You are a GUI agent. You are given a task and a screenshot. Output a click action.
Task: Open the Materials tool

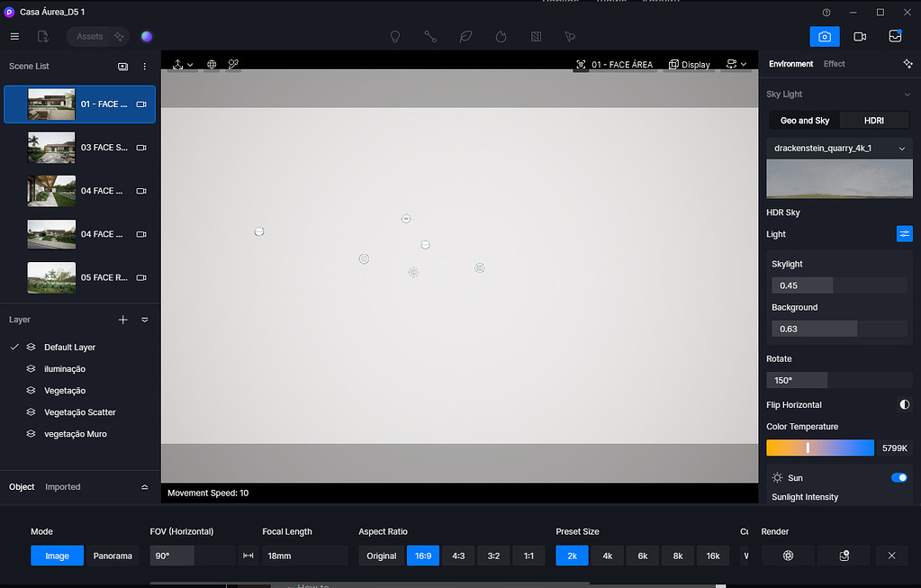click(536, 36)
